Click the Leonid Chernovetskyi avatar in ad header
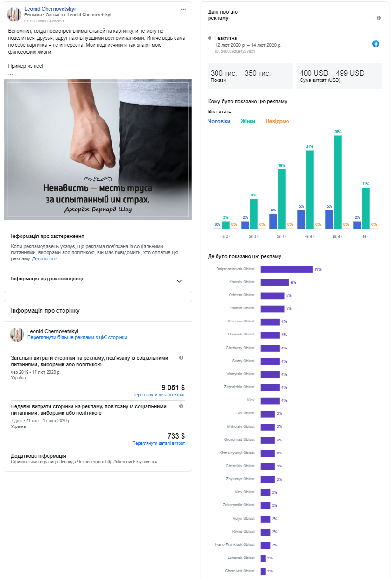Image resolution: width=392 pixels, height=579 pixels. click(x=14, y=14)
